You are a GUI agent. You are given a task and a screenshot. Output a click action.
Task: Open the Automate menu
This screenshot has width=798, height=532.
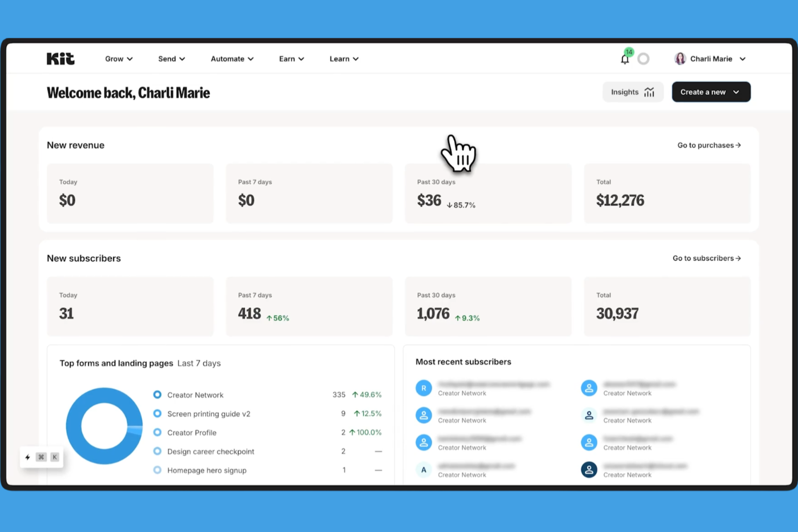[x=232, y=59]
